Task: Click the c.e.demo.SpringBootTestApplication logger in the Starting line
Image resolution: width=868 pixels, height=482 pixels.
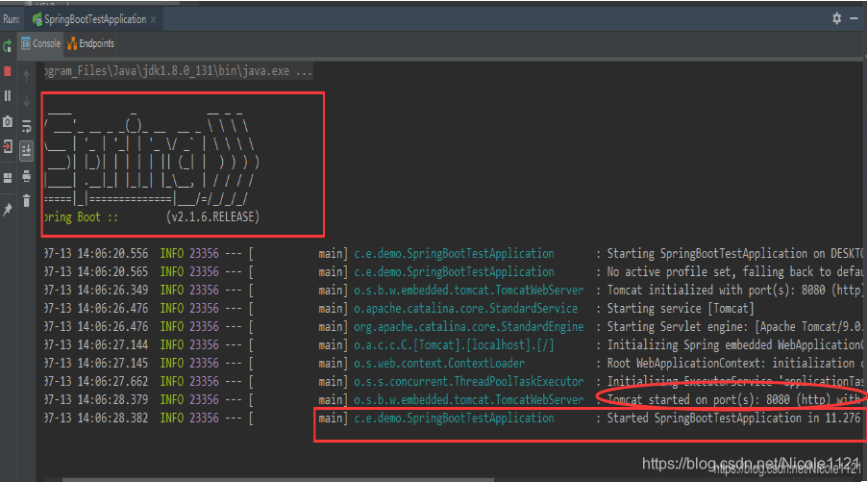Action: point(454,254)
